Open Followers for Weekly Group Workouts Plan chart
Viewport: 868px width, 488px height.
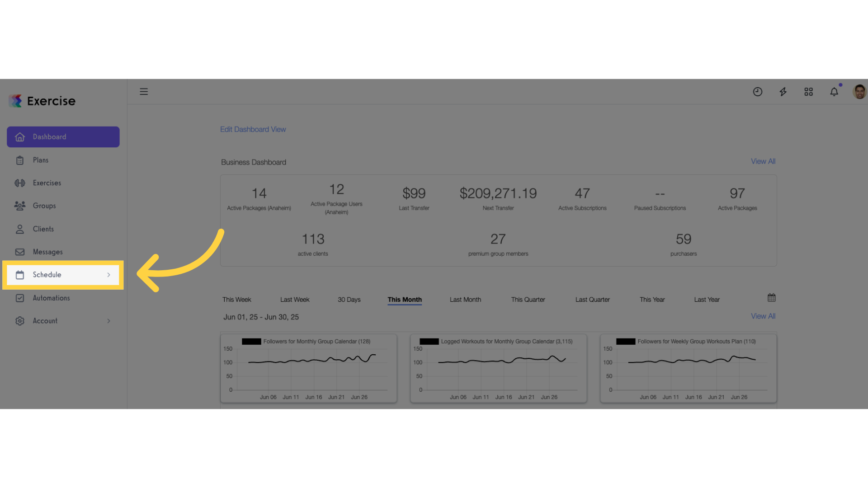point(689,368)
